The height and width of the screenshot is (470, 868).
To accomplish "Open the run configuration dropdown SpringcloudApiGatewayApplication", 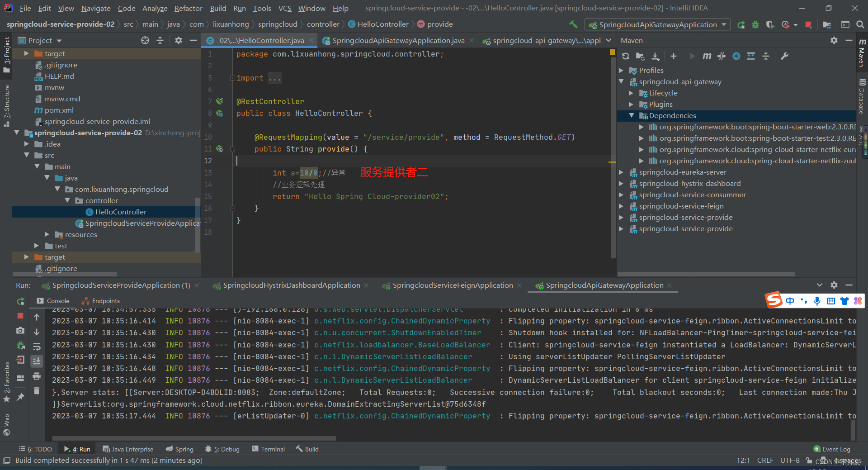I will 657,24.
